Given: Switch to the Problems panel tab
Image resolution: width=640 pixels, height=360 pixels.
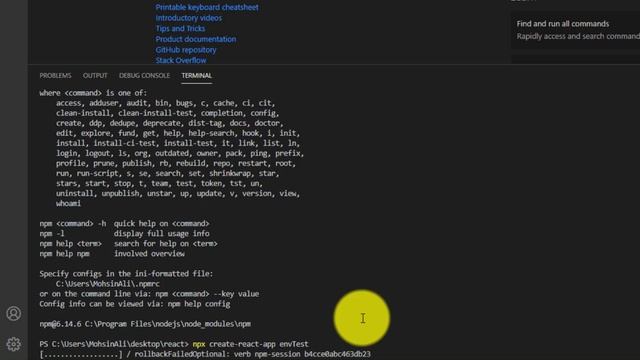Looking at the screenshot, I should coord(56,76).
